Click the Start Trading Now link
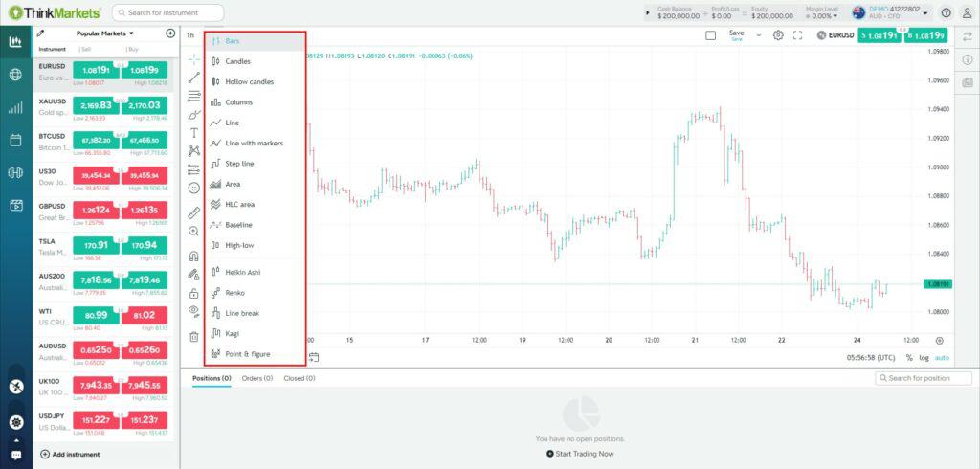Image resolution: width=980 pixels, height=469 pixels. (580, 453)
